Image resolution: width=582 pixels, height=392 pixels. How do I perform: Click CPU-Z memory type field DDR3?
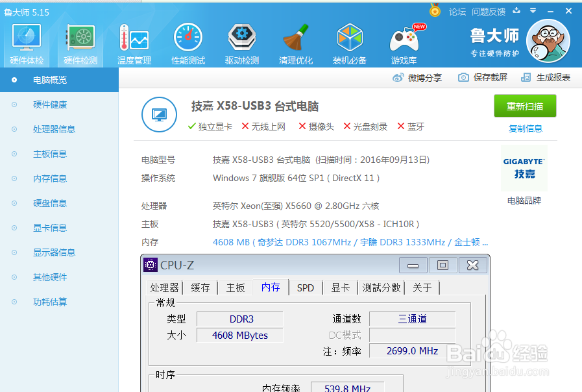pos(240,319)
